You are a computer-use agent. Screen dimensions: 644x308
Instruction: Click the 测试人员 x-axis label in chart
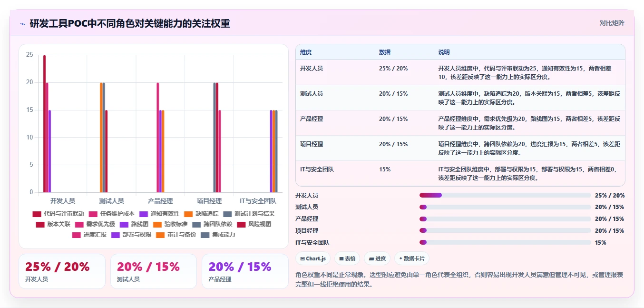(x=111, y=201)
